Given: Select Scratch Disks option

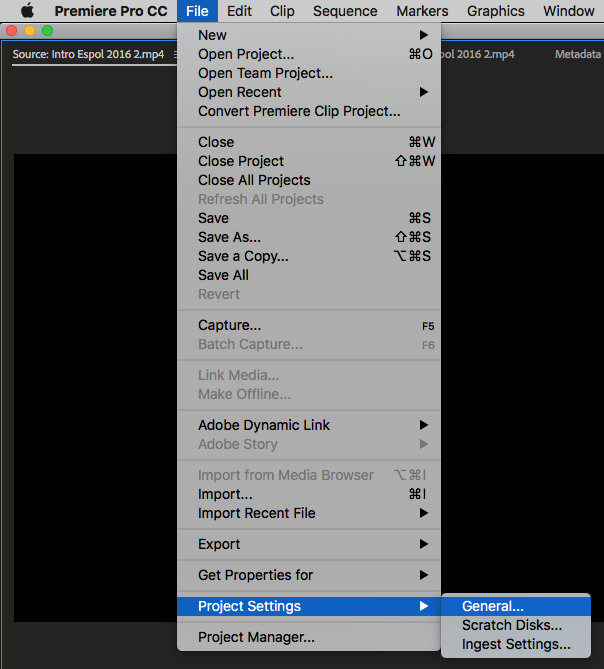Looking at the screenshot, I should (512, 625).
